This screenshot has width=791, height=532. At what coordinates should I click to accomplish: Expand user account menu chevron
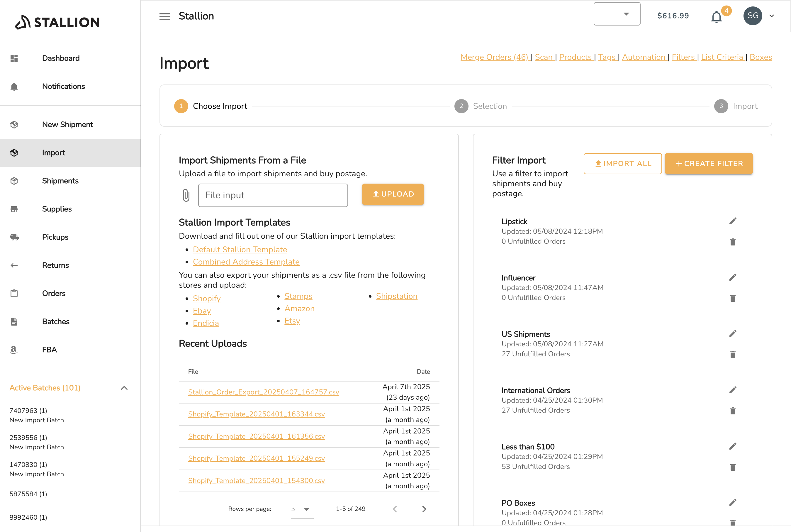772,16
